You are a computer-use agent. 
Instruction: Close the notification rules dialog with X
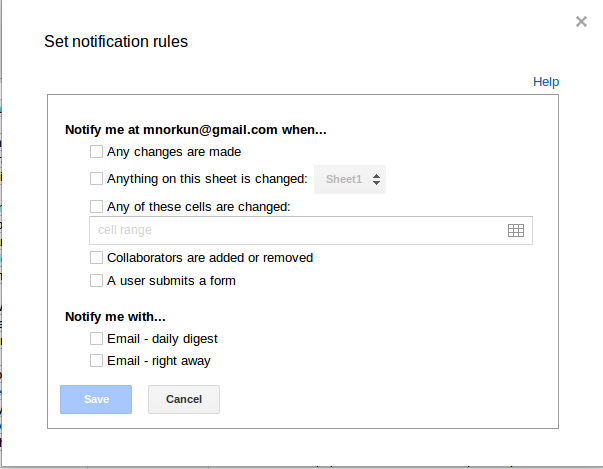(581, 21)
